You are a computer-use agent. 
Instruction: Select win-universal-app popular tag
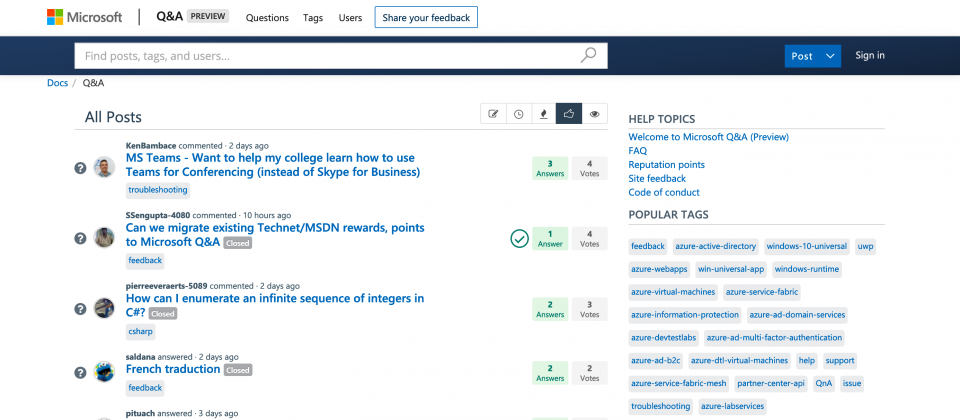click(731, 269)
